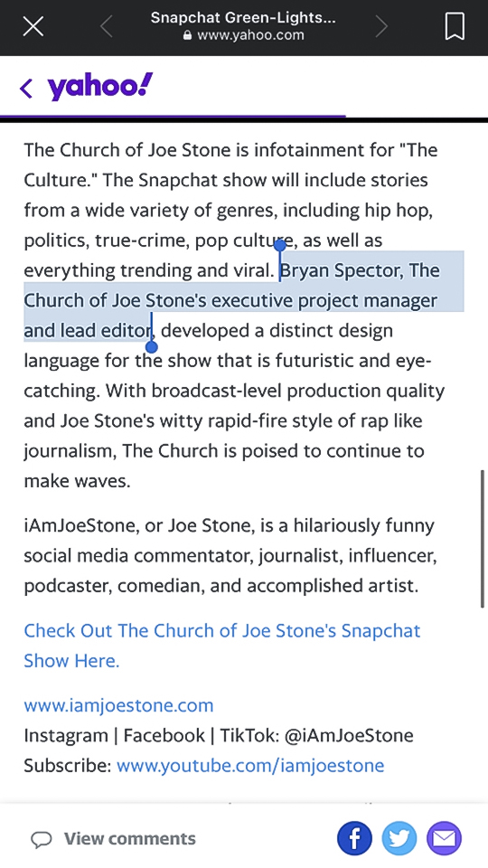
Task: Tap the browser back arrow in top bar
Action: [x=107, y=26]
